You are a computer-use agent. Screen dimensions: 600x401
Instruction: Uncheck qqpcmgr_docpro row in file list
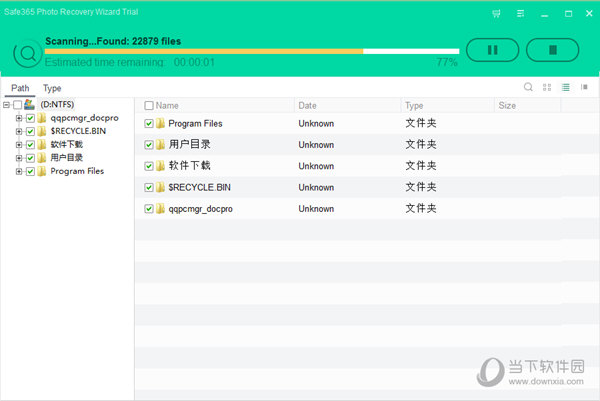[x=149, y=209]
